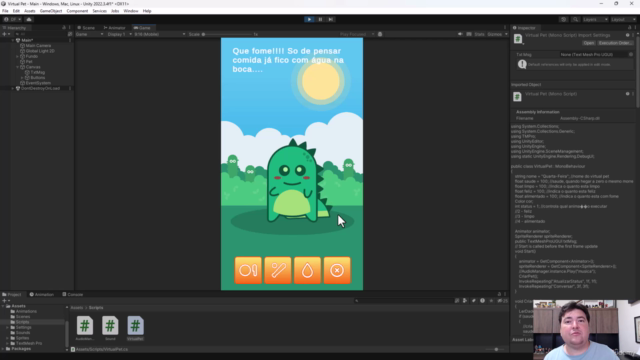Click the Txt Msg object picker circle
This screenshot has height=360, width=640.
tap(631, 54)
